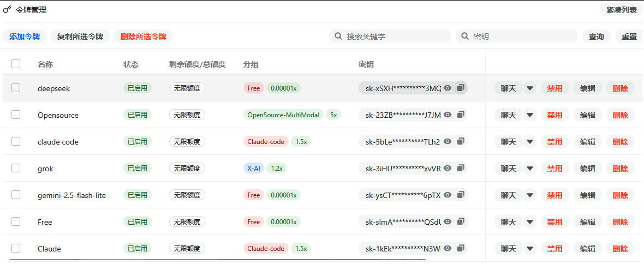
Task: Click the 剩余额度/总额度 column header
Action: pos(197,64)
